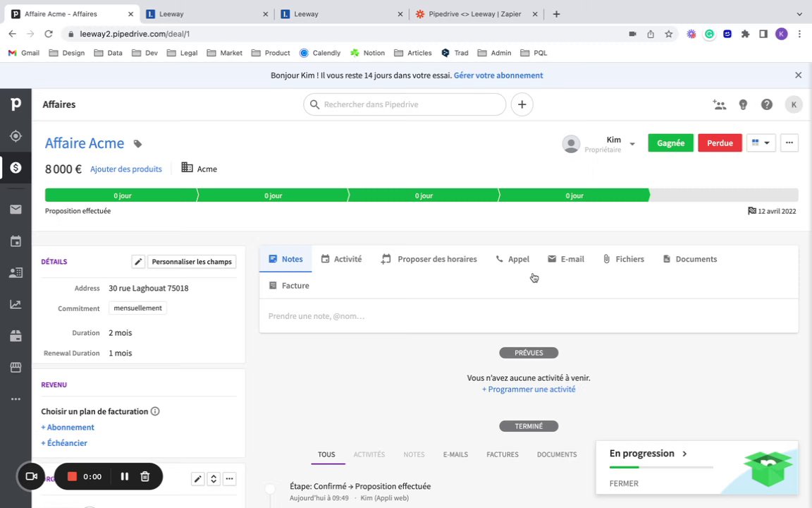Viewport: 812px width, 508px height.
Task: Open the Products box icon in sidebar
Action: point(16,336)
